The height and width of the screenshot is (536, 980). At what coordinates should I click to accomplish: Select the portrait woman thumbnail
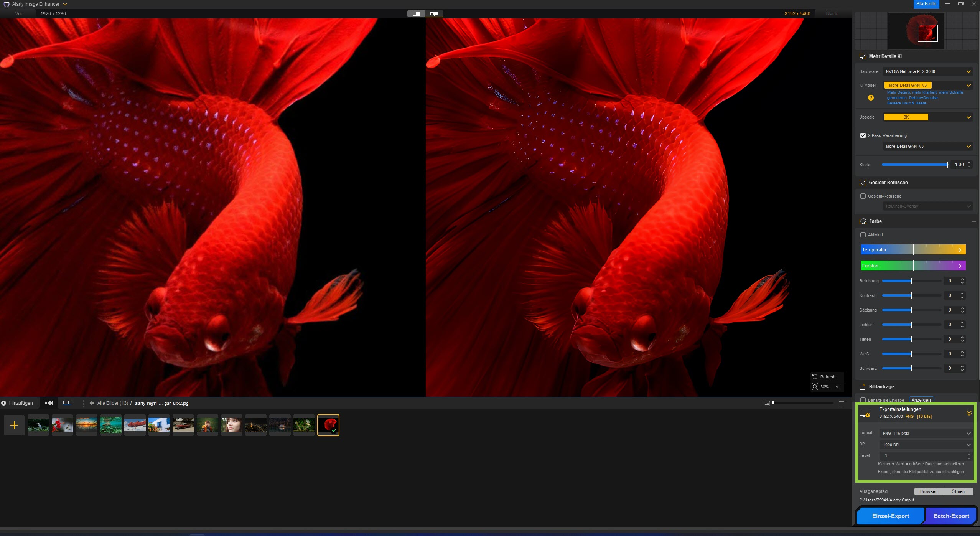point(232,425)
